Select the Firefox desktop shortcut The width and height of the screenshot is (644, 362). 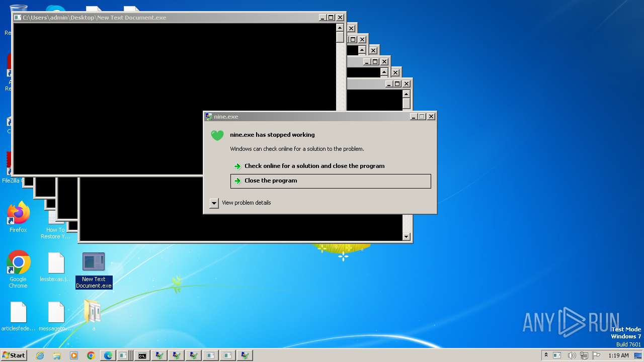pyautogui.click(x=18, y=218)
